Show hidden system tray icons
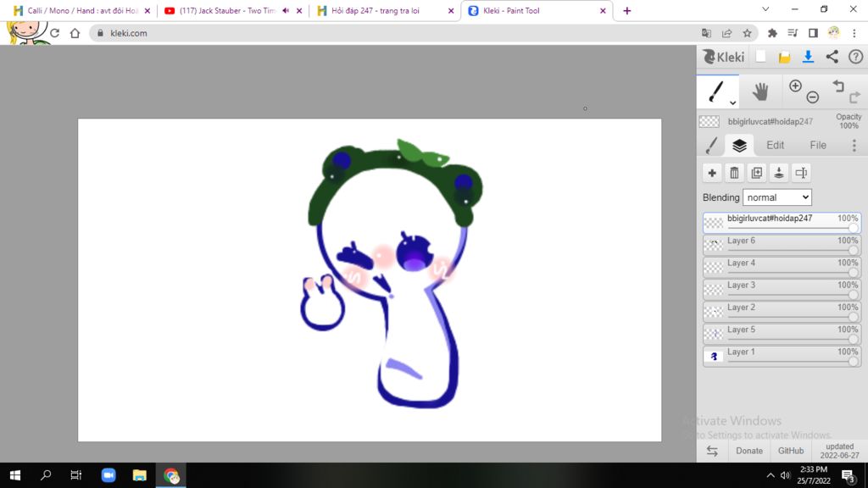The height and width of the screenshot is (488, 868). [x=771, y=475]
